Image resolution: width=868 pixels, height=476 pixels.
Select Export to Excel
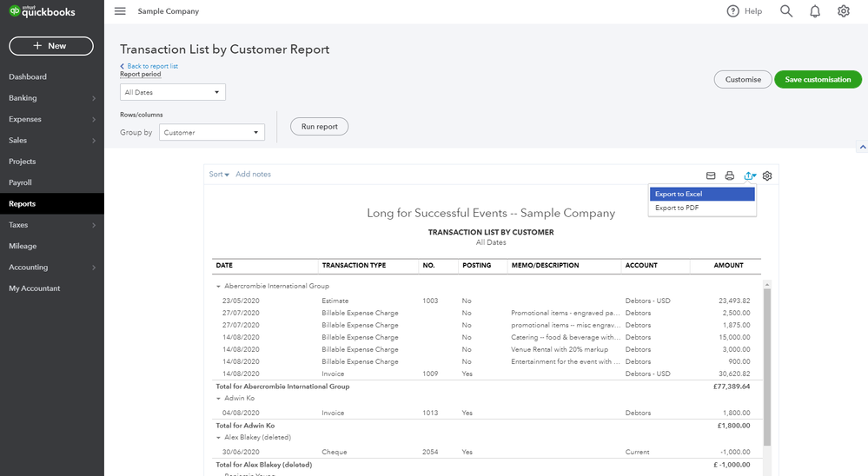pyautogui.click(x=701, y=194)
